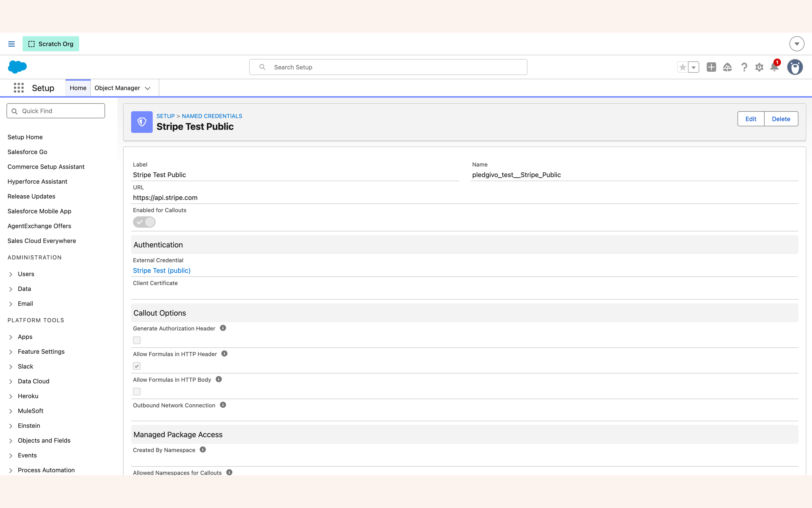Screen dimensions: 812x508
Task: Show info for Allow Formulas in HTTP Header
Action: tap(224, 353)
